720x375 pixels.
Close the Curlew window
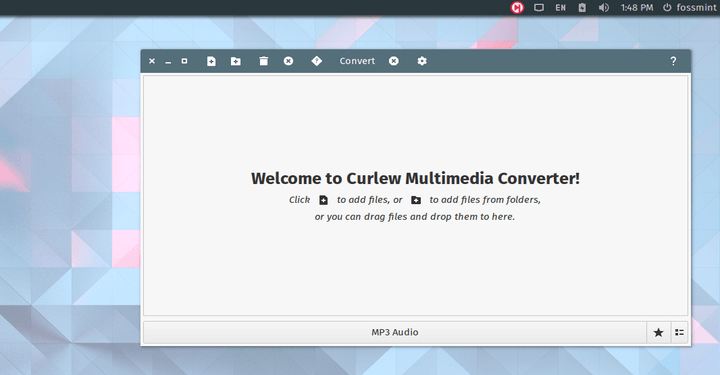coord(152,61)
